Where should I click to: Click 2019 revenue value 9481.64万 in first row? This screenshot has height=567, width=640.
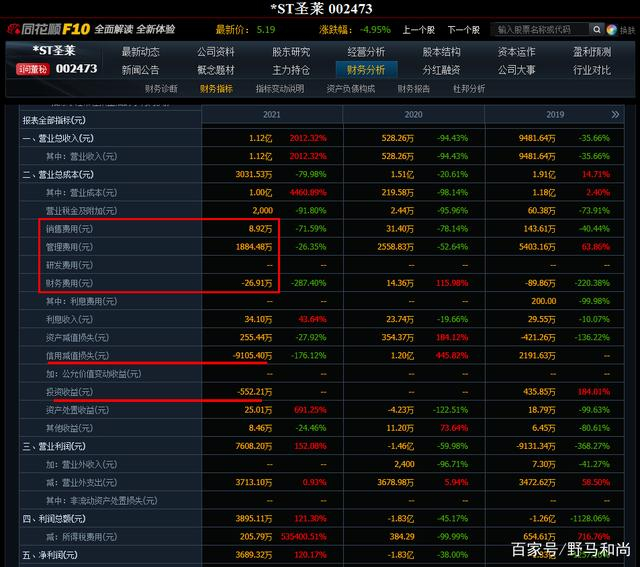pyautogui.click(x=537, y=138)
